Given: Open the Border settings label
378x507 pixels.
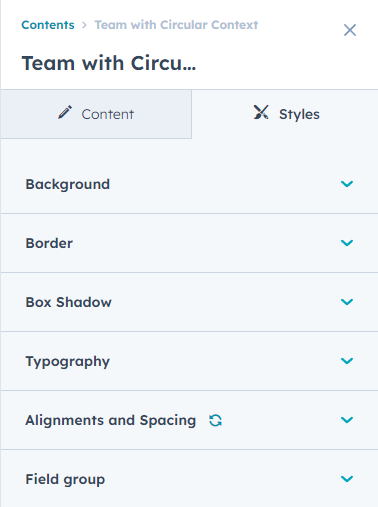Looking at the screenshot, I should click(49, 243).
